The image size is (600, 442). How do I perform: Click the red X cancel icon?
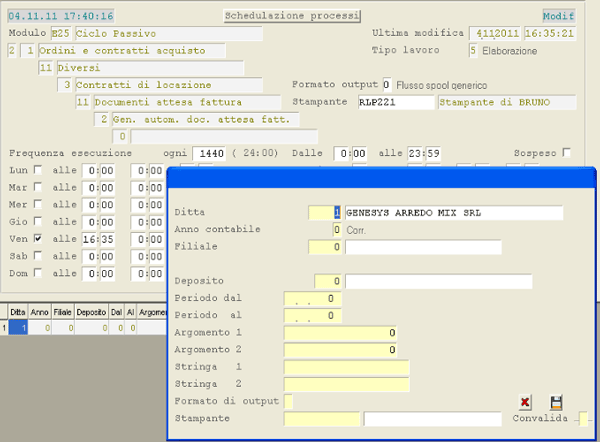525,402
